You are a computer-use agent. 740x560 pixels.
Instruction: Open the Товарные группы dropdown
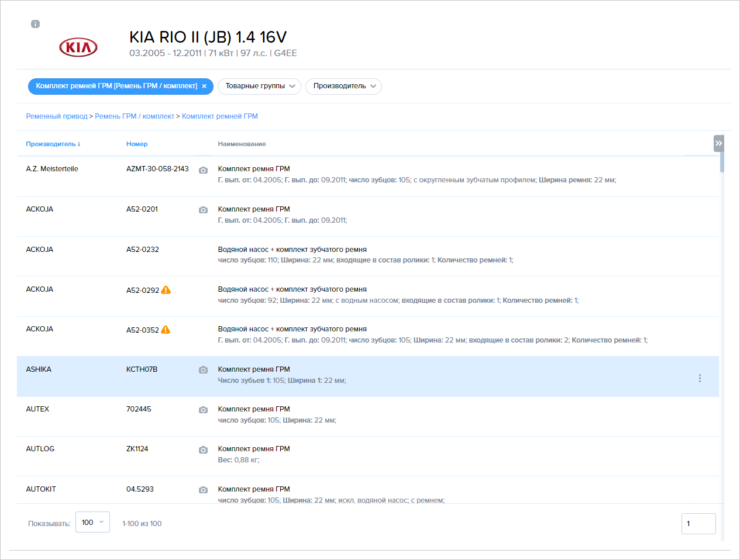pos(259,86)
